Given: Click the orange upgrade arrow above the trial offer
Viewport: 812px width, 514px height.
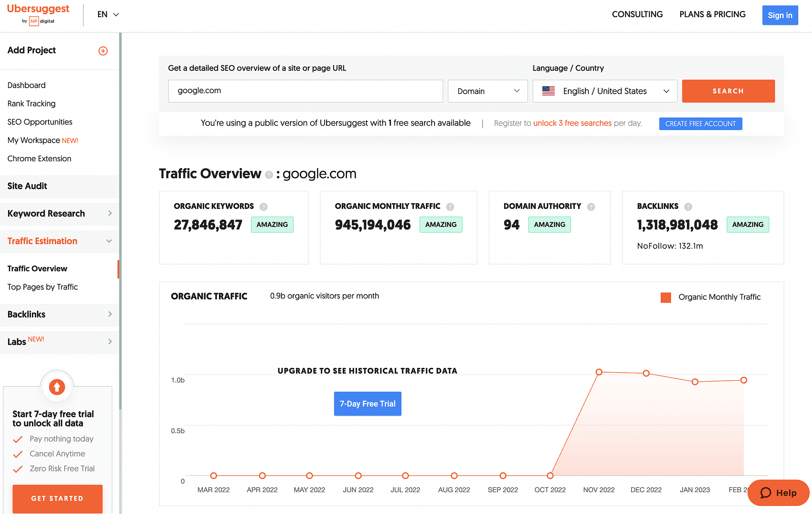Looking at the screenshot, I should click(x=57, y=387).
